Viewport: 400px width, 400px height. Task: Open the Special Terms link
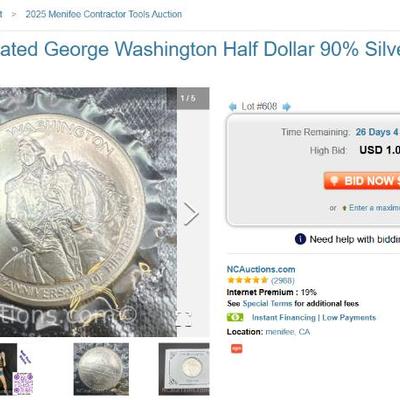pyautogui.click(x=267, y=303)
